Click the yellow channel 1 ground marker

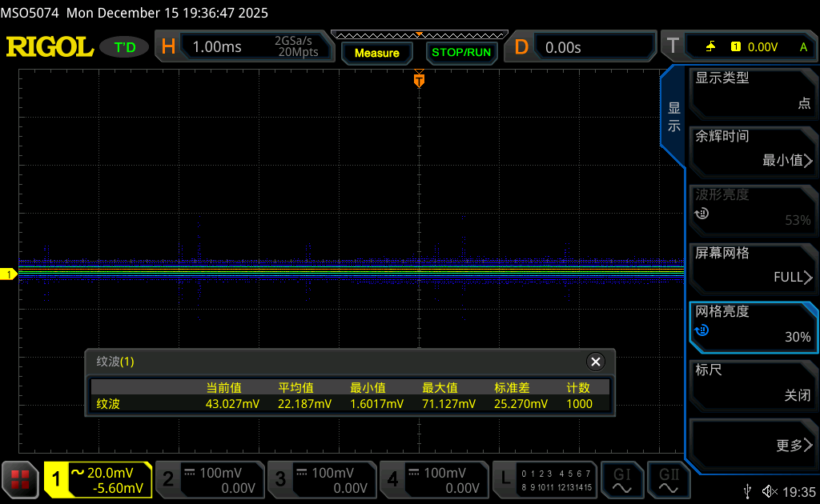click(x=10, y=274)
